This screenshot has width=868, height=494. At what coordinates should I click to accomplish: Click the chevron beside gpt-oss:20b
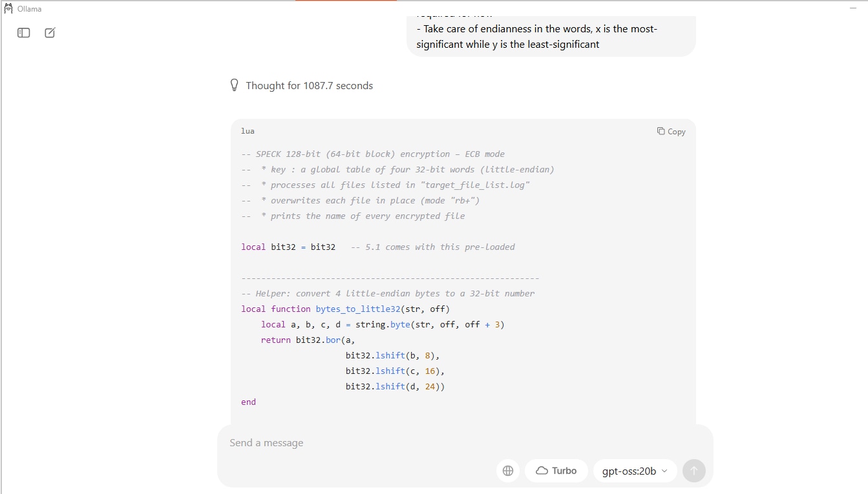(x=664, y=471)
